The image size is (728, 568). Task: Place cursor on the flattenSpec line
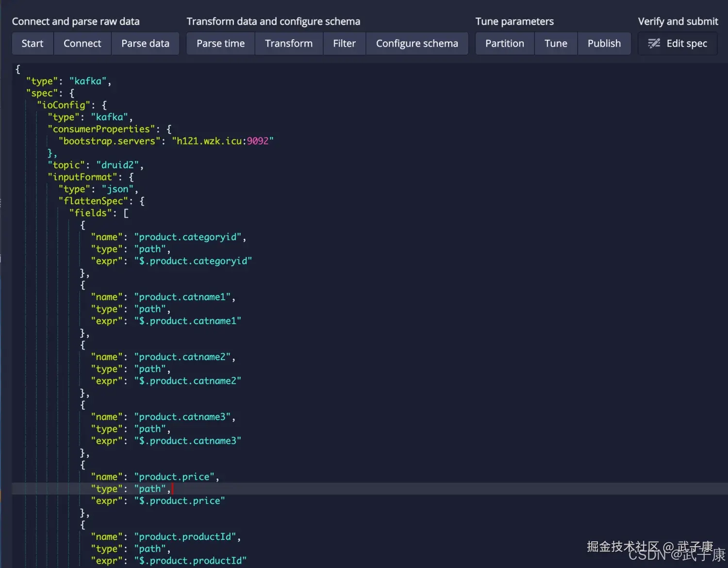click(x=94, y=200)
